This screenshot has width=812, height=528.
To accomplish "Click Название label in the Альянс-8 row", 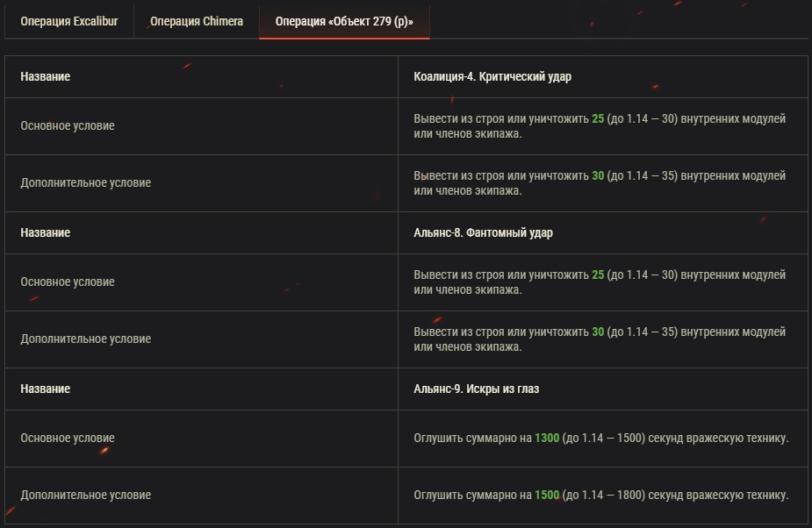I will pyautogui.click(x=46, y=233).
